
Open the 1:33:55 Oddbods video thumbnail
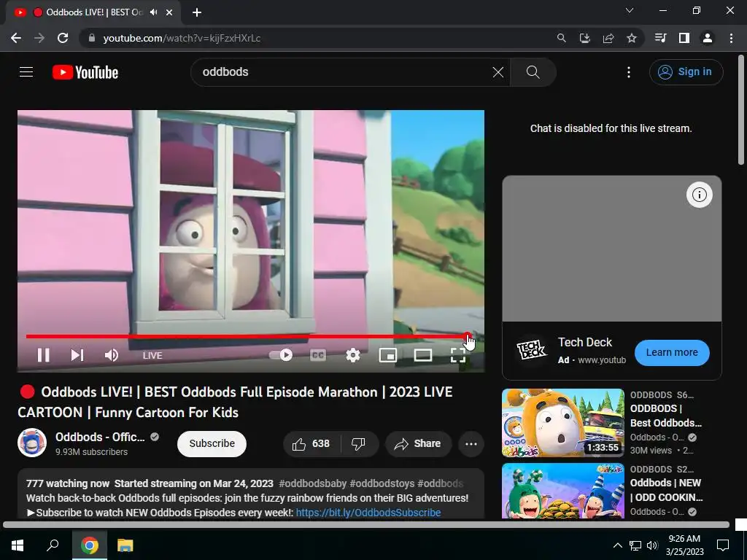[x=563, y=423]
